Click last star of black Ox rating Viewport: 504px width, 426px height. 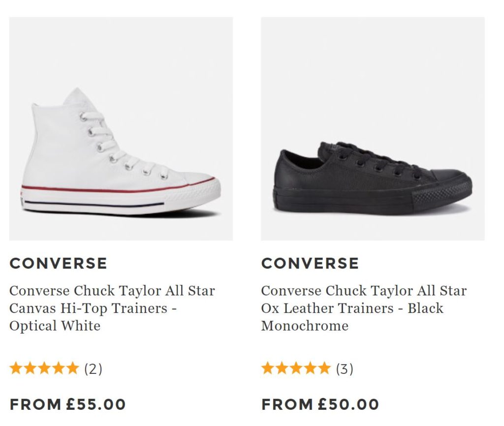point(324,368)
